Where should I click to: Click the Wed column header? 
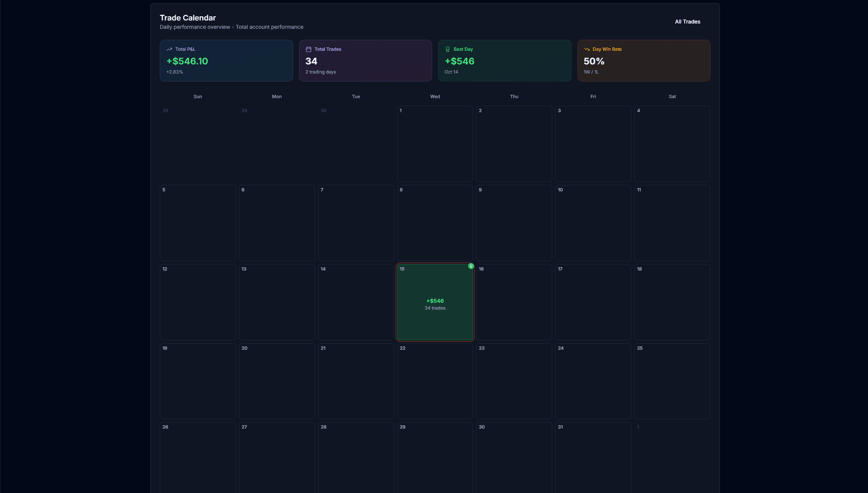click(435, 97)
